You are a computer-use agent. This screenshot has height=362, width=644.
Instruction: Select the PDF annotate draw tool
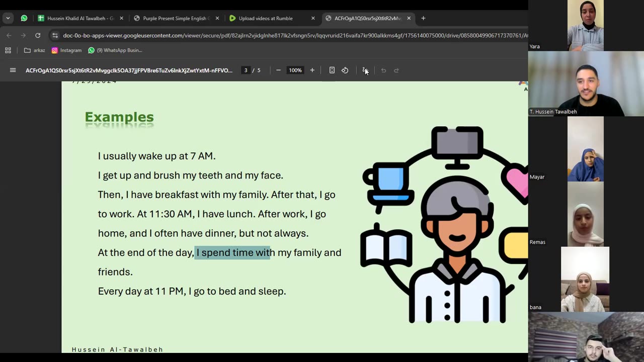pyautogui.click(x=365, y=70)
